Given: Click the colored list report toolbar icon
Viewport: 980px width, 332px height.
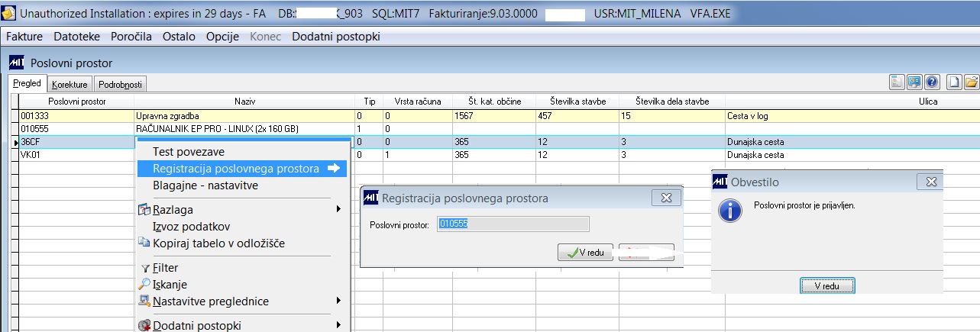Looking at the screenshot, I should click(898, 82).
